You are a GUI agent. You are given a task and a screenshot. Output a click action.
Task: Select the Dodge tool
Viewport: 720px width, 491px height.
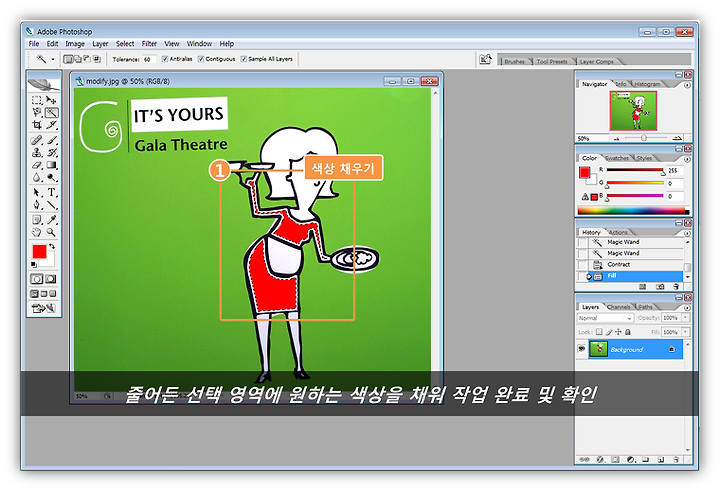pos(51,177)
